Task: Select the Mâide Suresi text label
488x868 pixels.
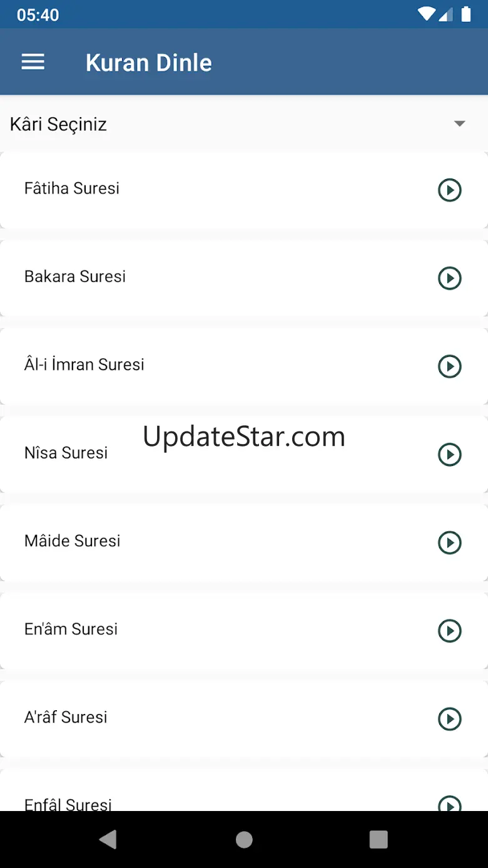Action: point(73,541)
